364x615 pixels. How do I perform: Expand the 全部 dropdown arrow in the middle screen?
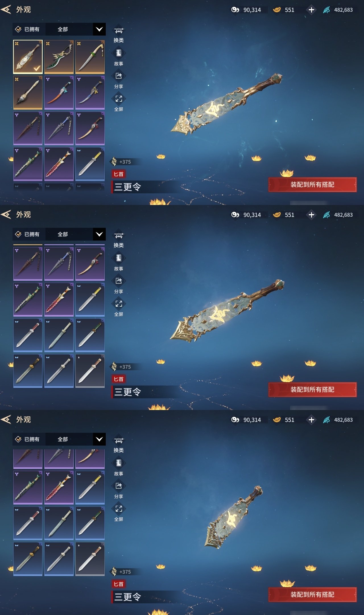tap(99, 234)
